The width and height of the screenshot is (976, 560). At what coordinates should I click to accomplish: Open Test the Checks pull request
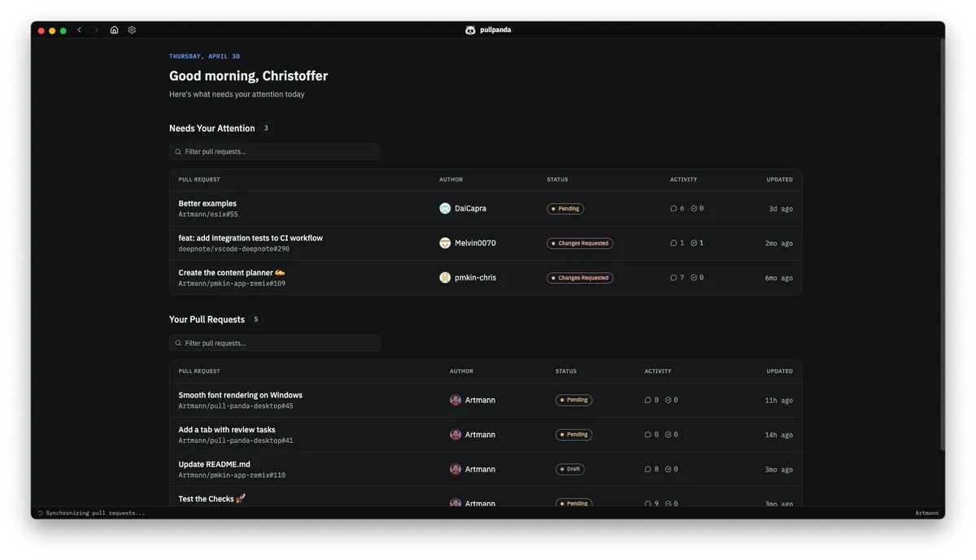click(x=211, y=499)
